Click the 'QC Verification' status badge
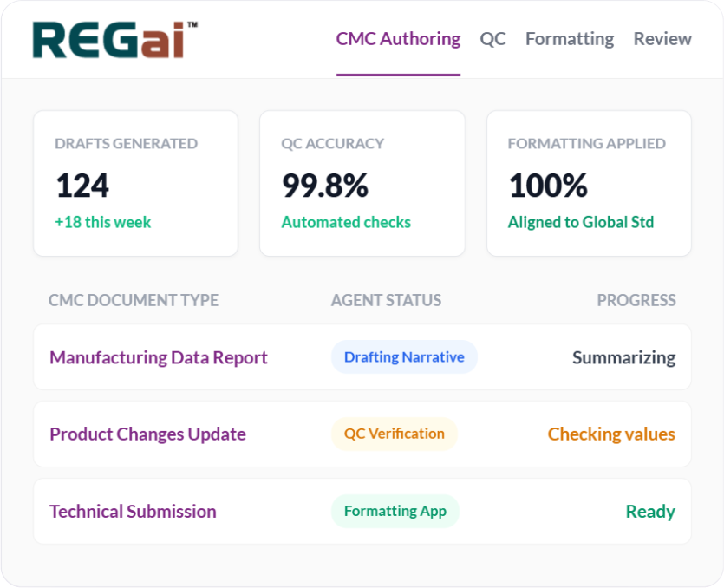 coord(394,434)
